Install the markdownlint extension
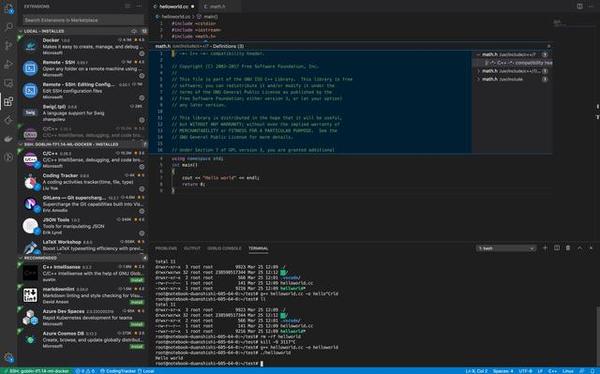600x374 pixels. [x=137, y=302]
